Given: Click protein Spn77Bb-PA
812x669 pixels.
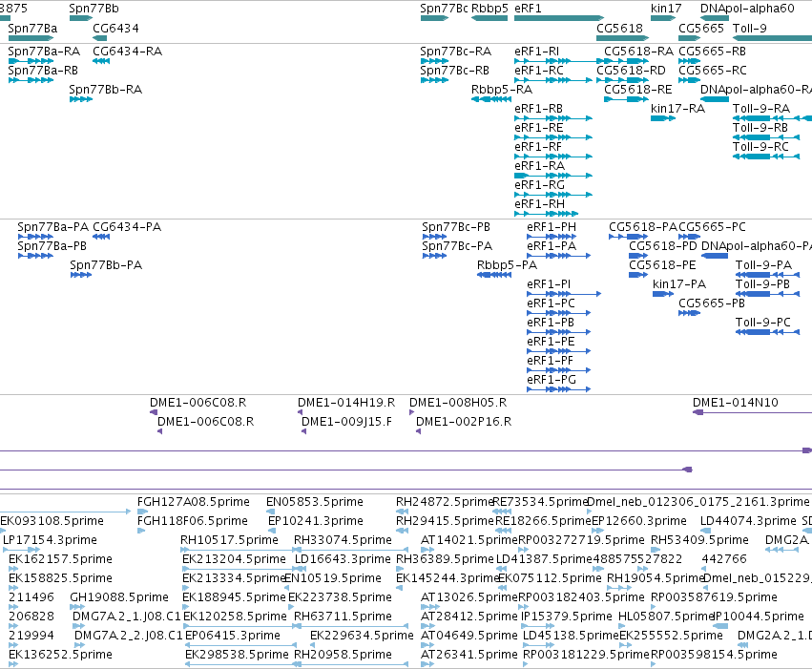Looking at the screenshot, I should click(106, 265).
